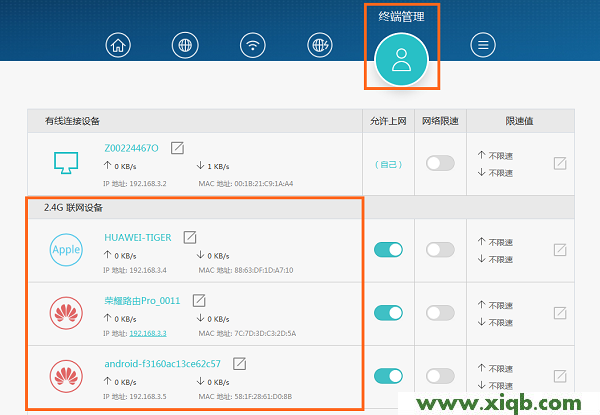Open the Internet globe icon in navigation
The height and width of the screenshot is (415, 600).
[185, 45]
